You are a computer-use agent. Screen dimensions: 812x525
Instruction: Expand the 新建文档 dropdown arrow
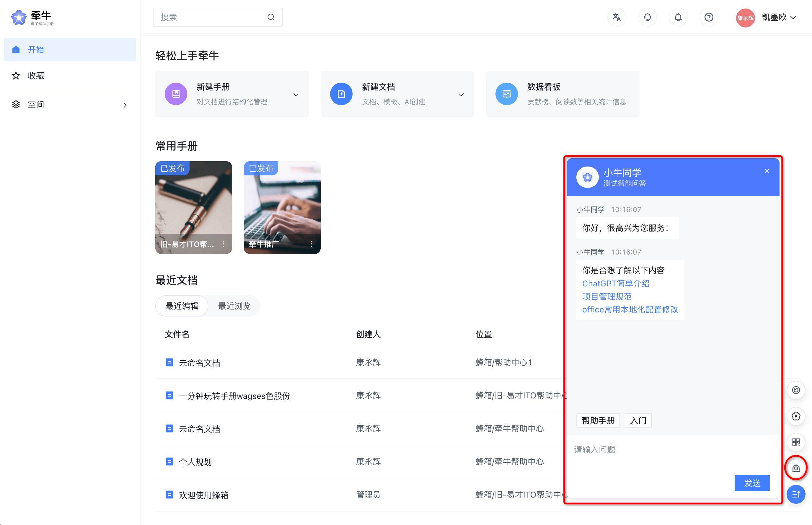461,94
